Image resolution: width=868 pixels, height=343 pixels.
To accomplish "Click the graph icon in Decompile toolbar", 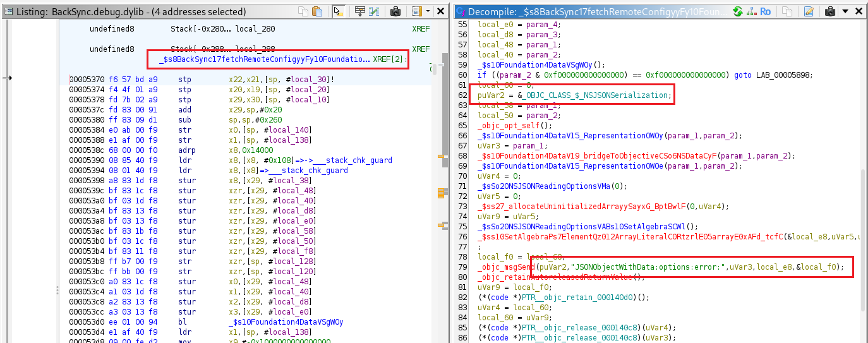I will [752, 11].
